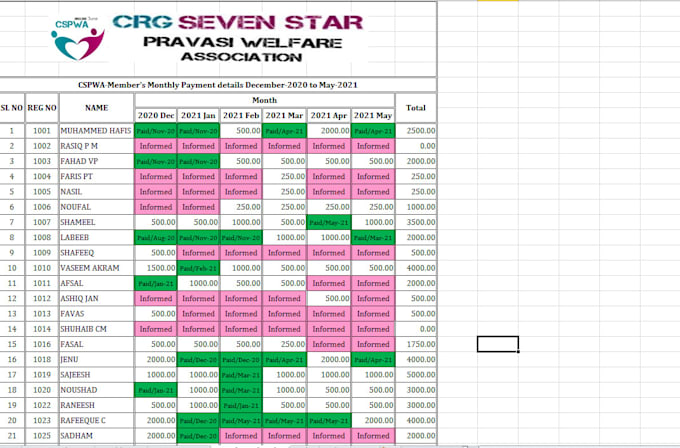Viewport: 680px width, 448px height.
Task: Select JENU 2000.00 Dec cell
Action: coord(156,360)
